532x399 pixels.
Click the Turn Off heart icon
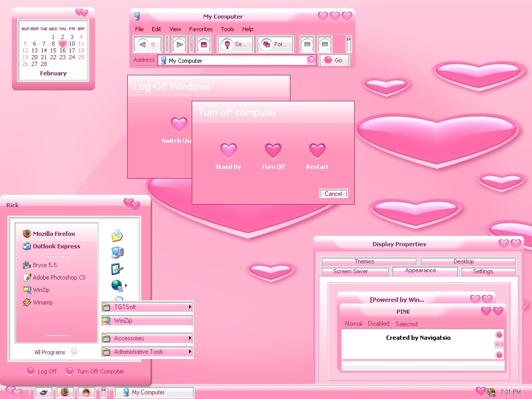click(x=273, y=151)
